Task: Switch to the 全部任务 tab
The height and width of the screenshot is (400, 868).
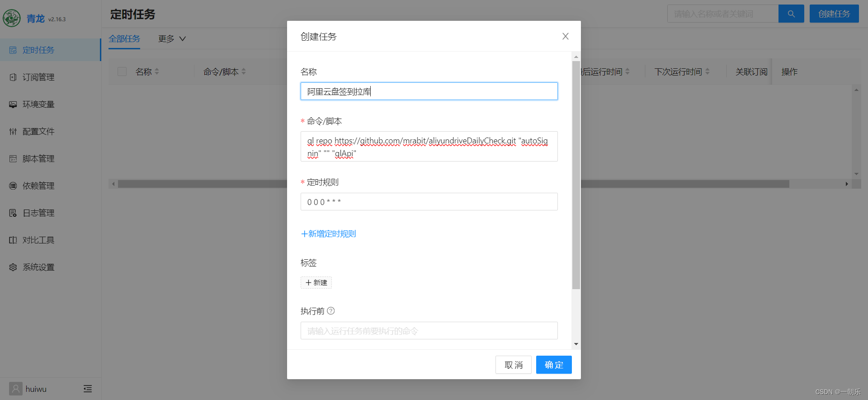Action: point(124,39)
